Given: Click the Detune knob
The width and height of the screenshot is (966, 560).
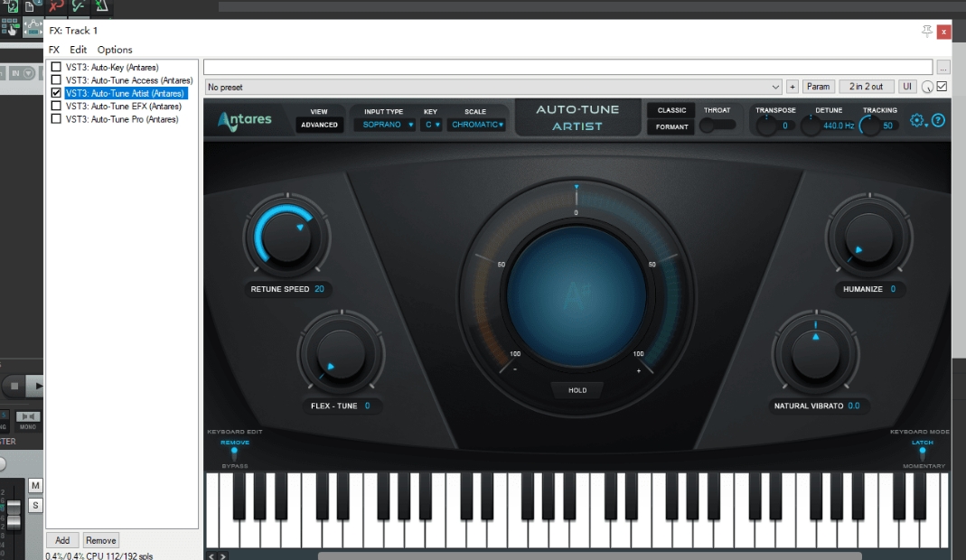Looking at the screenshot, I should coord(811,126).
